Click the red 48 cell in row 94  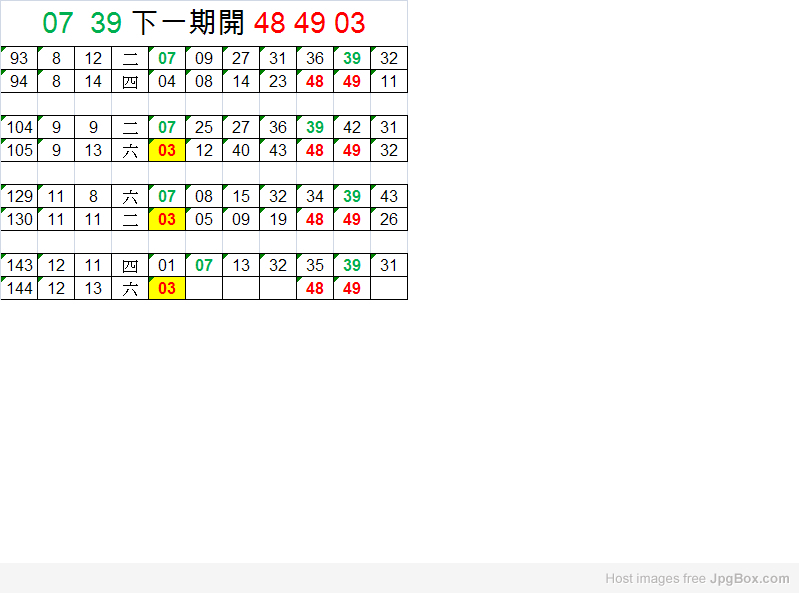315,82
